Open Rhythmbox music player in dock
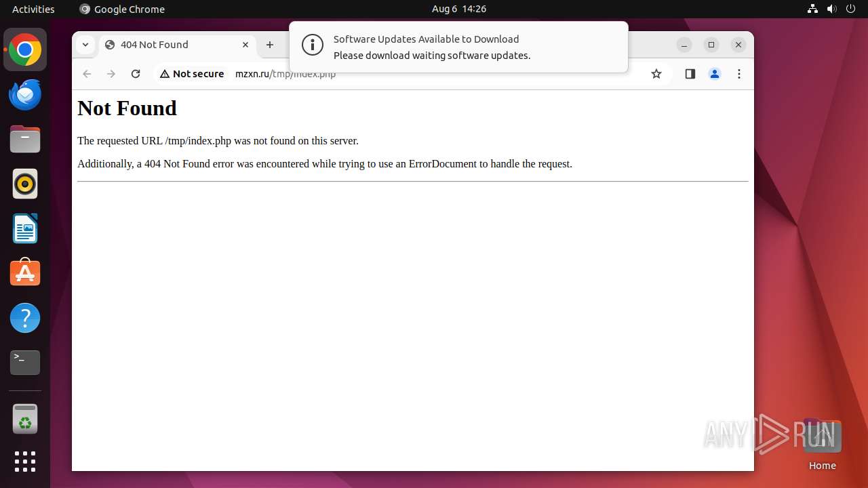868x488 pixels. 25,184
